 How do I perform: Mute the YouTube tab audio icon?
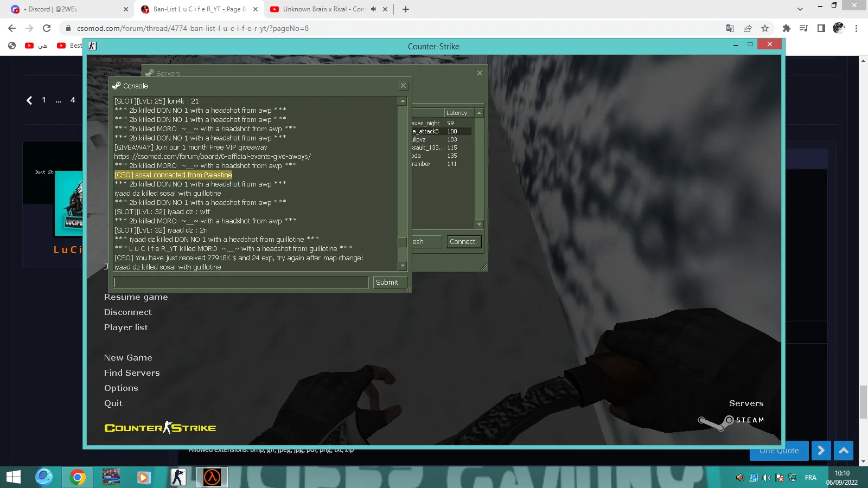tap(374, 9)
